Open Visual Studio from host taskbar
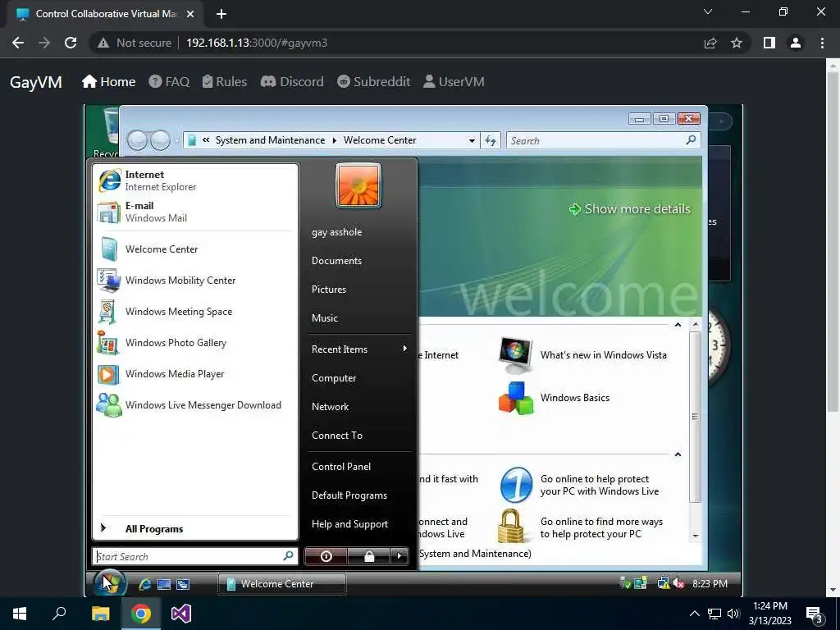Screen dimensions: 840x630 (181, 614)
